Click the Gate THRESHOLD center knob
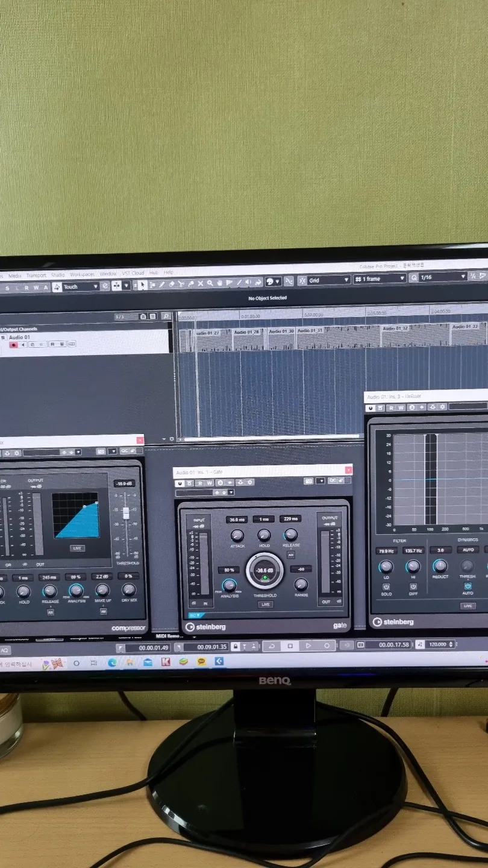This screenshot has width=488, height=868. 264,571
